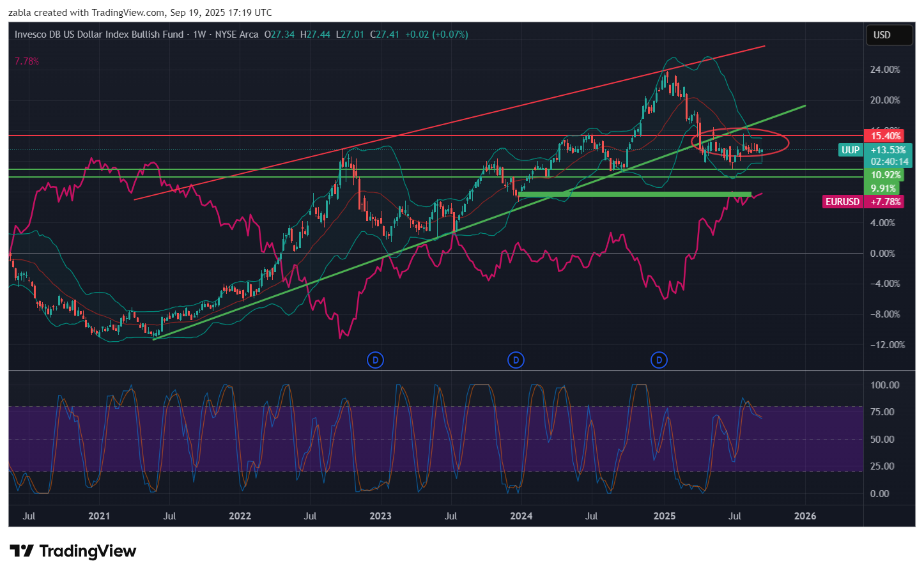Click the Invesco DB US Dollar Index title

(99, 34)
